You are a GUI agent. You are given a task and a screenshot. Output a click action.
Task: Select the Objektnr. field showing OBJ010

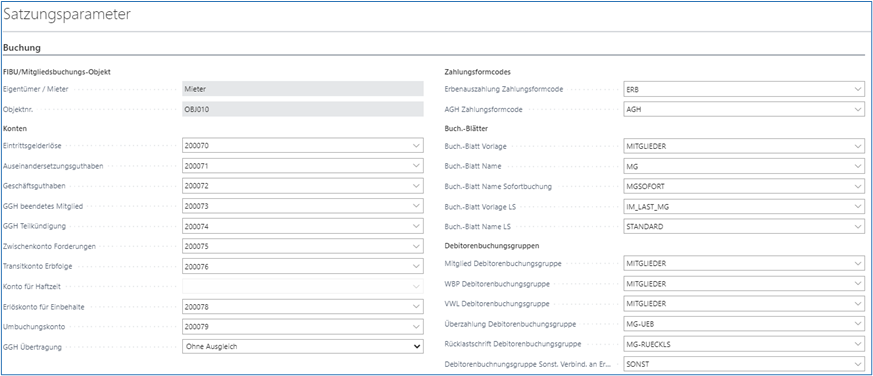[x=303, y=109]
